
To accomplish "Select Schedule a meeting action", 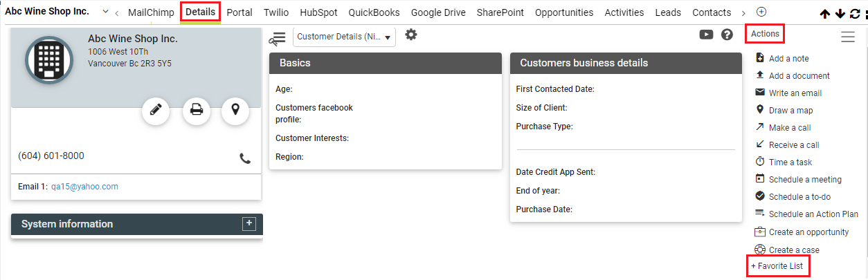I will coord(805,180).
